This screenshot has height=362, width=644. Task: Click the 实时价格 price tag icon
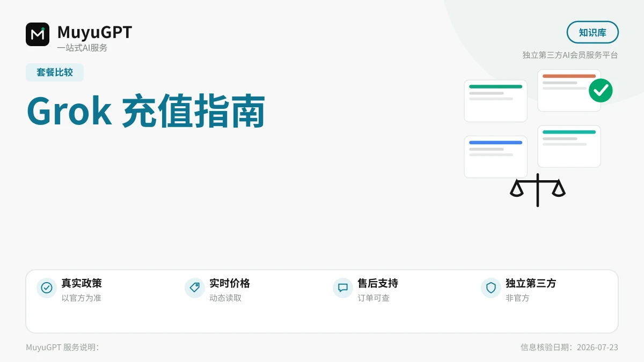tap(195, 288)
